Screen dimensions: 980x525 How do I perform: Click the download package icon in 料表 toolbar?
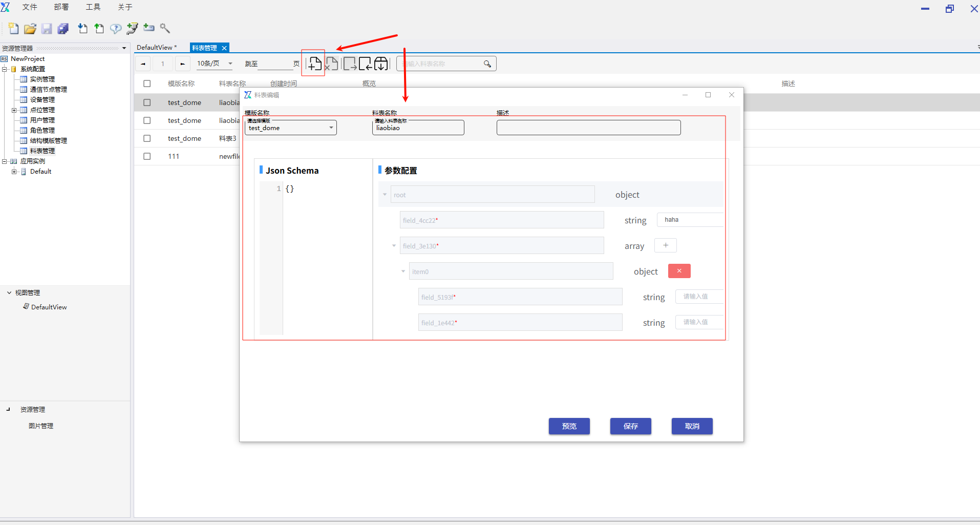pos(381,64)
